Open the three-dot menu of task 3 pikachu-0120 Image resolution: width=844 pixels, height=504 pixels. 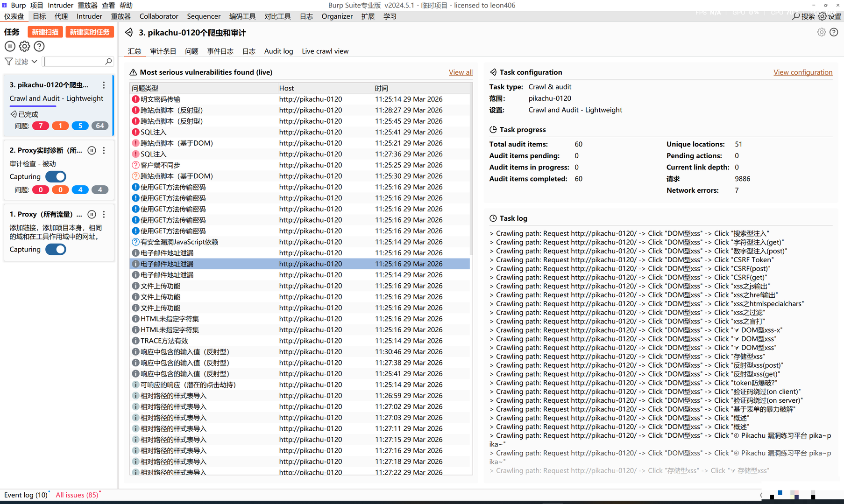(104, 85)
